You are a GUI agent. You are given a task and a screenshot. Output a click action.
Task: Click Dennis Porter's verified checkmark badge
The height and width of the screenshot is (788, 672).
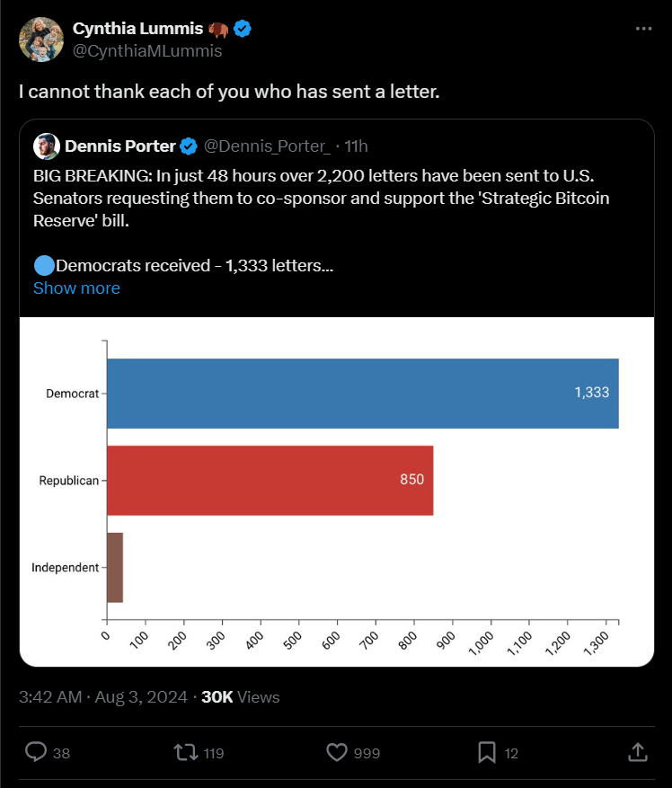[x=189, y=146]
